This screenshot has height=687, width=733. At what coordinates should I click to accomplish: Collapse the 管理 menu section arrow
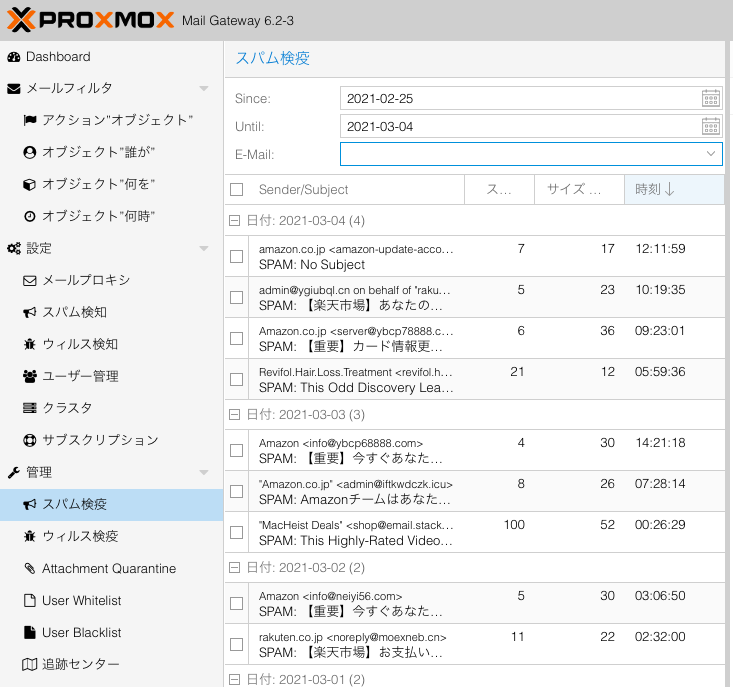tap(204, 472)
